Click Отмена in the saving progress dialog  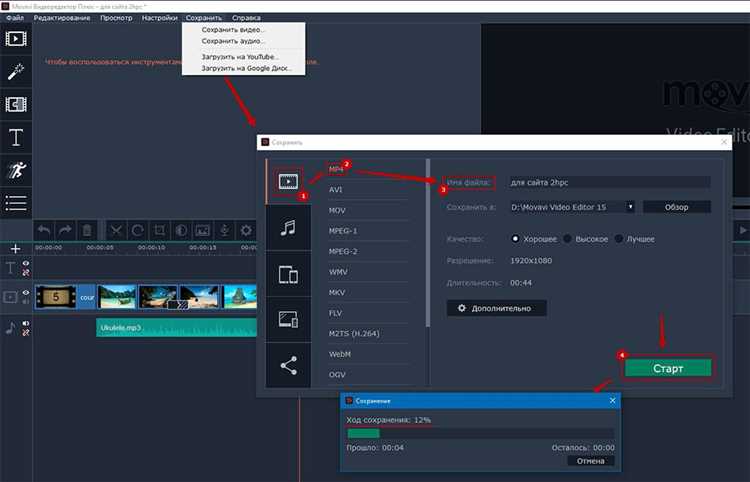click(x=590, y=461)
